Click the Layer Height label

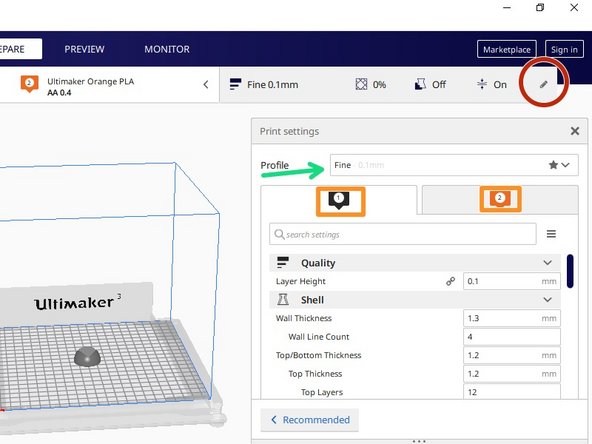(301, 281)
